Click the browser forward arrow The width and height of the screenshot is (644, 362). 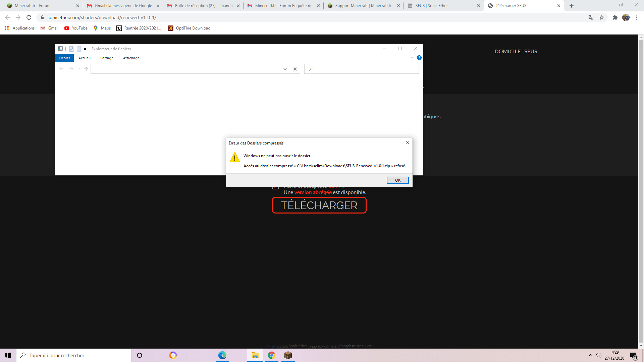point(18,17)
